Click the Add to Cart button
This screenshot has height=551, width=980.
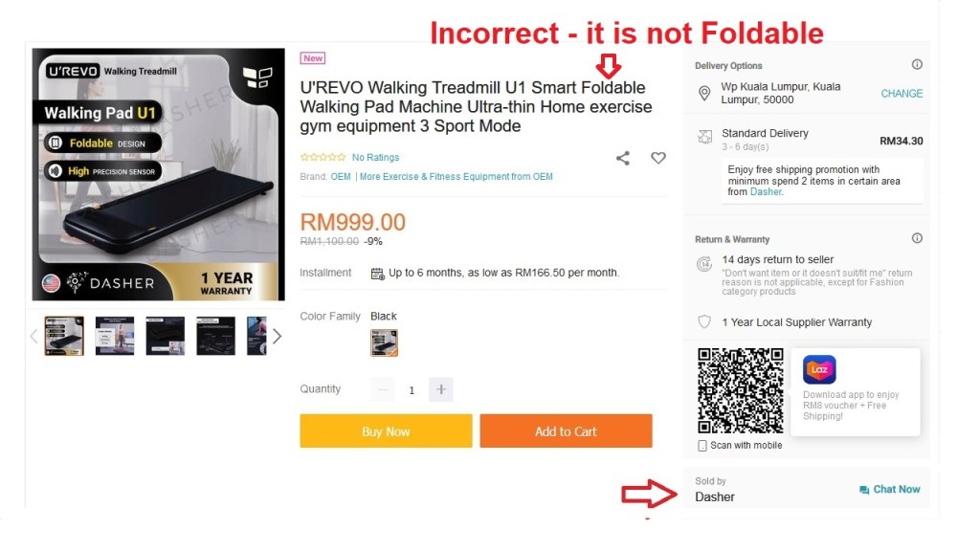(566, 431)
